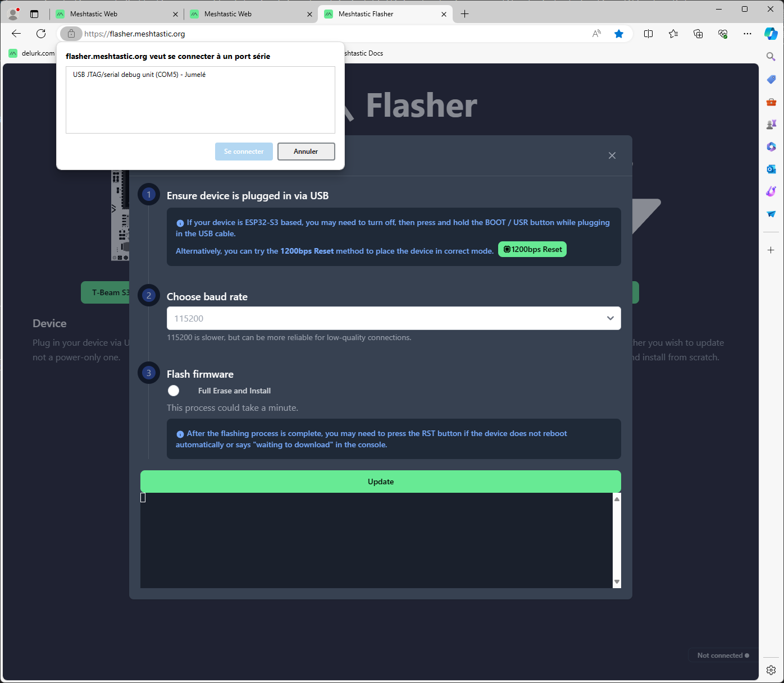The height and width of the screenshot is (683, 784).
Task: Open Browser essentials heart icon
Action: [x=723, y=34]
